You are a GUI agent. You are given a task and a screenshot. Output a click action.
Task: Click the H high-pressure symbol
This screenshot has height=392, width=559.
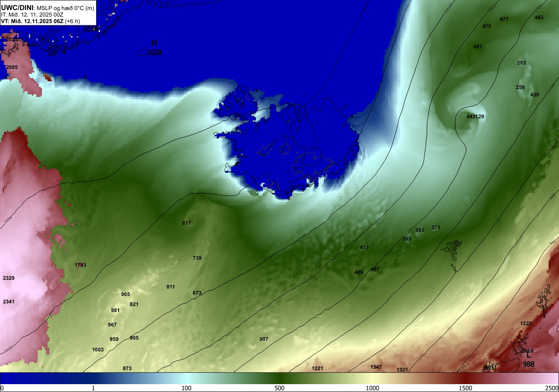[x=154, y=43]
